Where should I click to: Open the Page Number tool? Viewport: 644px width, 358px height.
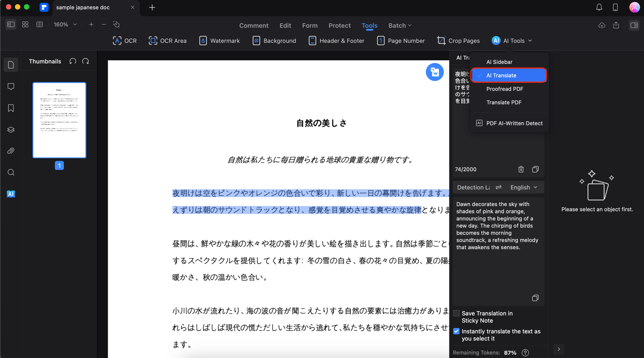tap(401, 41)
